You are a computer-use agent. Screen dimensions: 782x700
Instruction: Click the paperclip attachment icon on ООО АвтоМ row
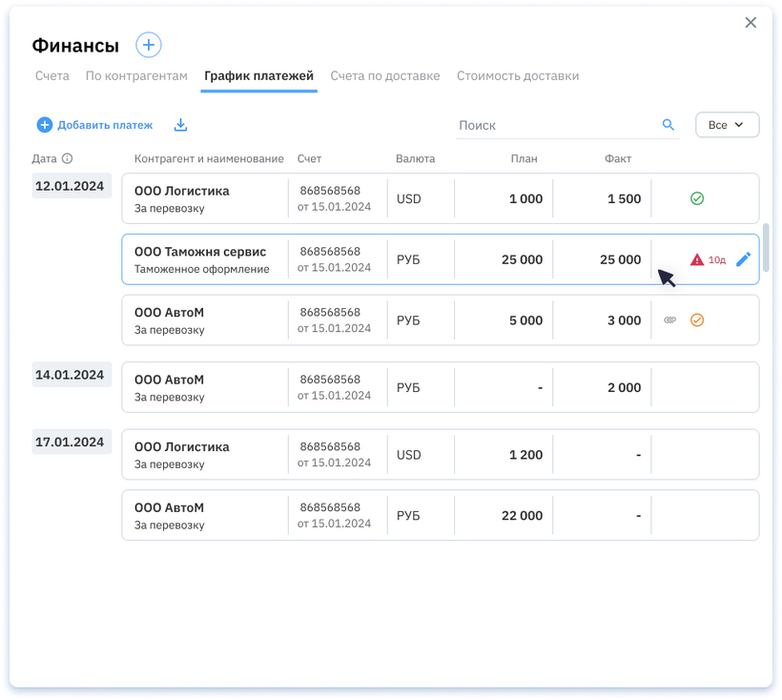670,320
